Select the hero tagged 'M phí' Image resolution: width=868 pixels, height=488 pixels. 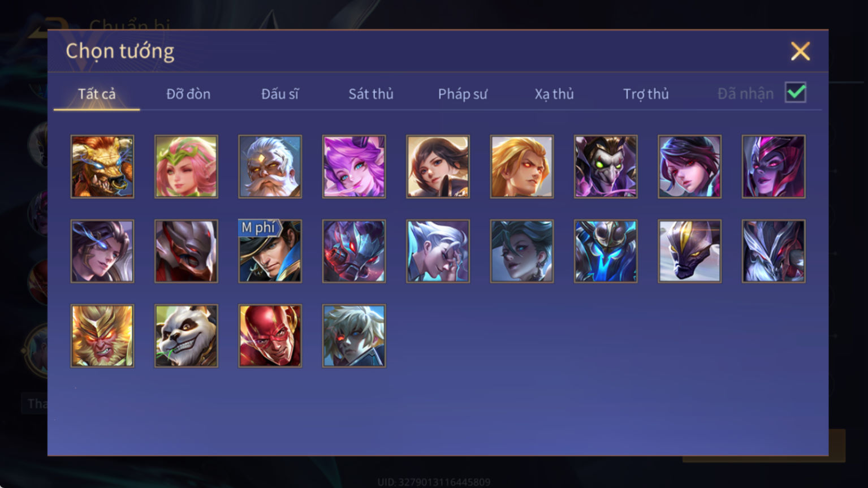(x=270, y=251)
